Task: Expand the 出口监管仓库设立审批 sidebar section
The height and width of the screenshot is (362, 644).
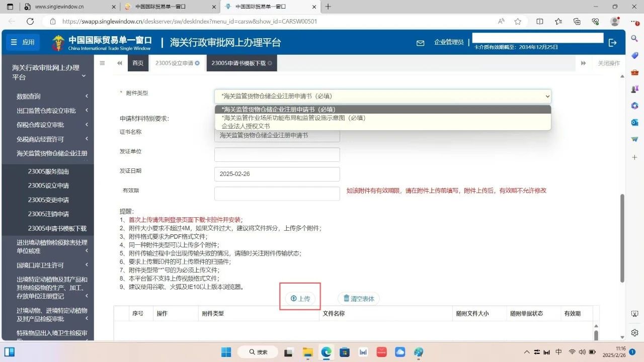Action: (47, 110)
